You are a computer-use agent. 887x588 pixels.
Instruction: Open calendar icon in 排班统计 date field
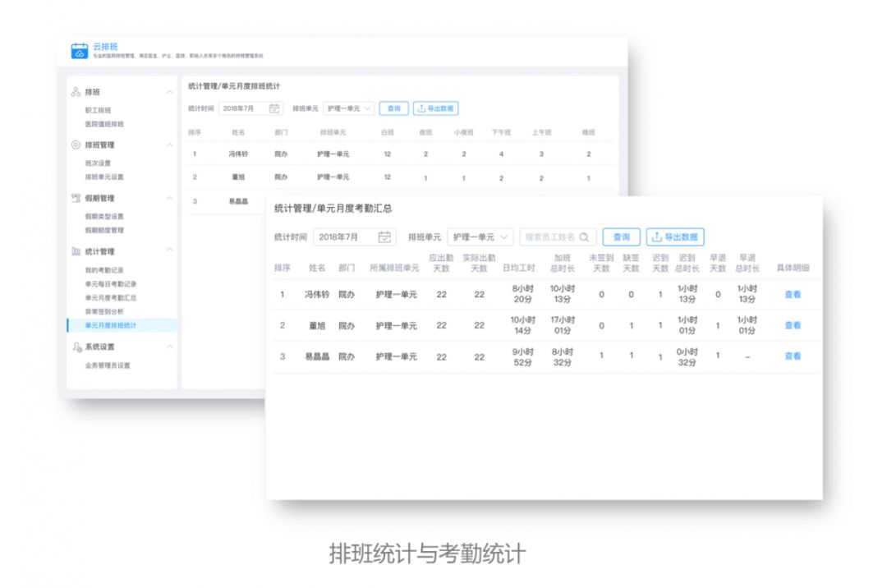point(274,108)
